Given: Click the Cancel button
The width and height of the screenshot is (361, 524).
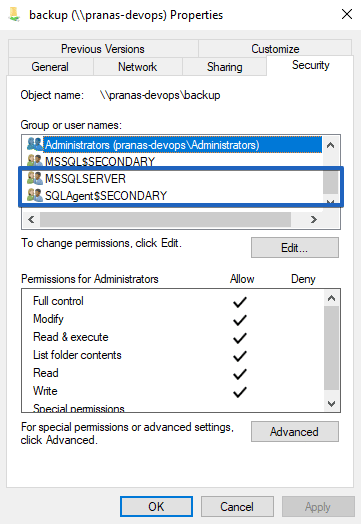Looking at the screenshot, I should coord(237,507).
